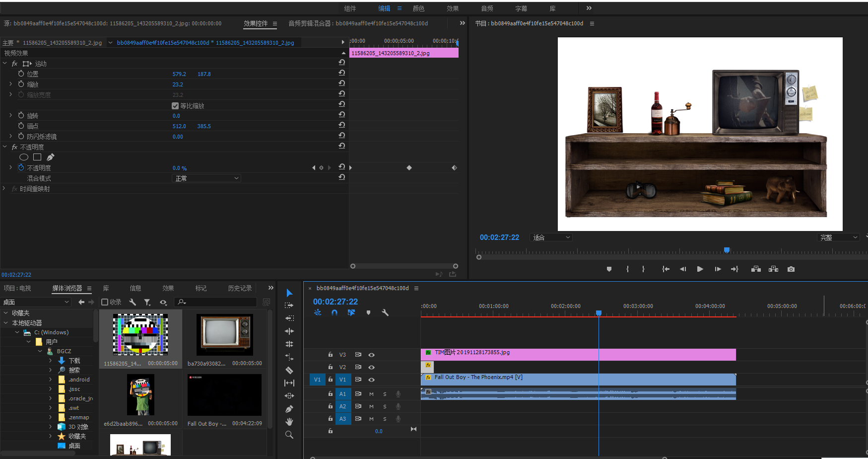Screen dimensions: 868x459
Task: Select the Fall Out Boy video thumbnail
Action: coord(224,395)
